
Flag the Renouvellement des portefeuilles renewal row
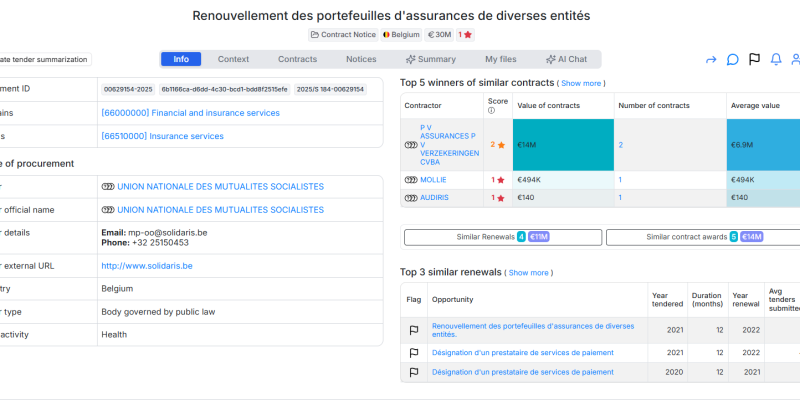(414, 331)
